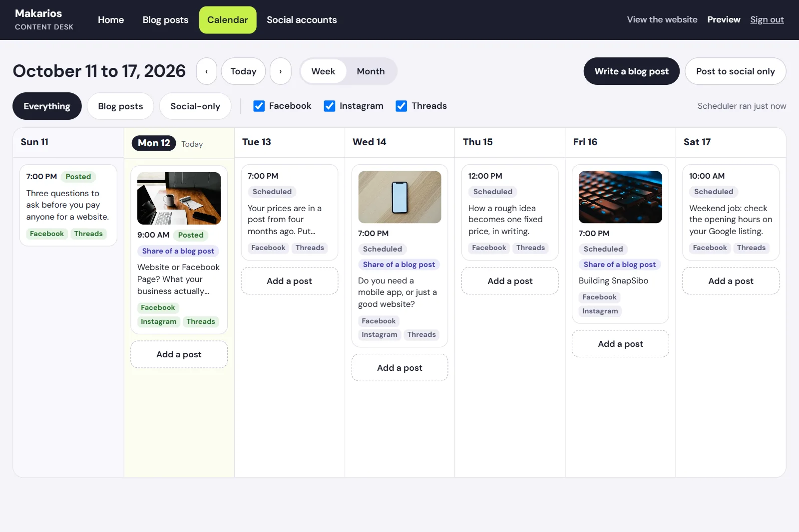Click the Instagram tag on Monday's post
Viewport: 799px width, 532px height.
coord(159,321)
